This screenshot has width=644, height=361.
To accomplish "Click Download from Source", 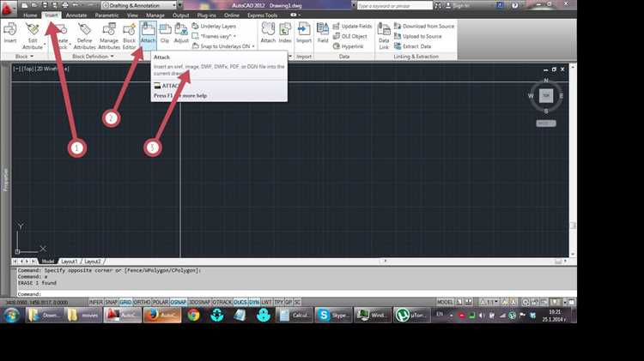I will (x=424, y=26).
